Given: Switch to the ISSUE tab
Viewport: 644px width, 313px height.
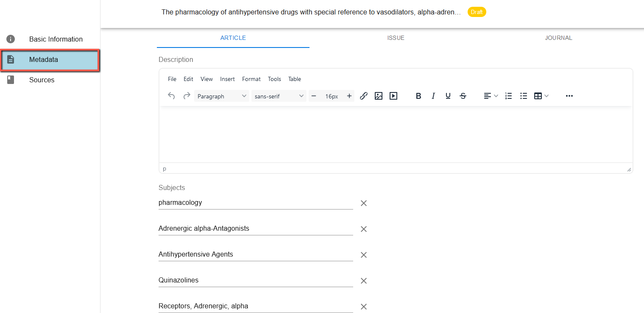Looking at the screenshot, I should pos(396,38).
